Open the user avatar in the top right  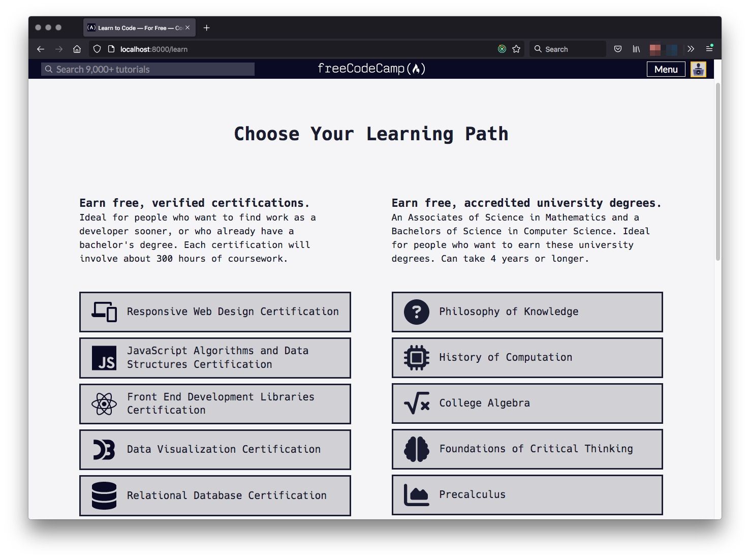pos(698,69)
